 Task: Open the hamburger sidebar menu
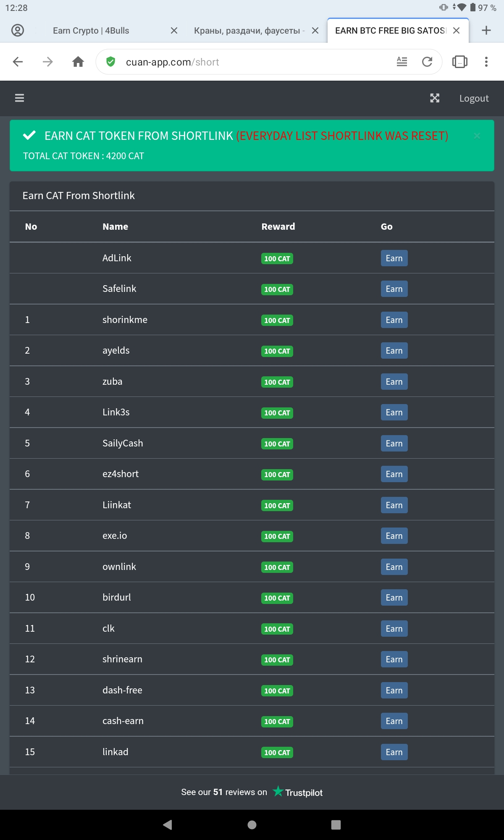click(19, 98)
